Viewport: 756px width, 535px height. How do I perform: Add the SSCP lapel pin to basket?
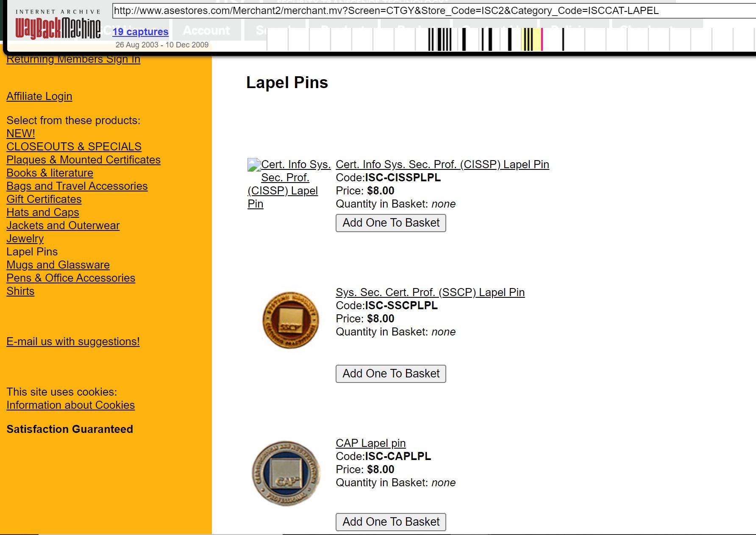[x=390, y=374]
